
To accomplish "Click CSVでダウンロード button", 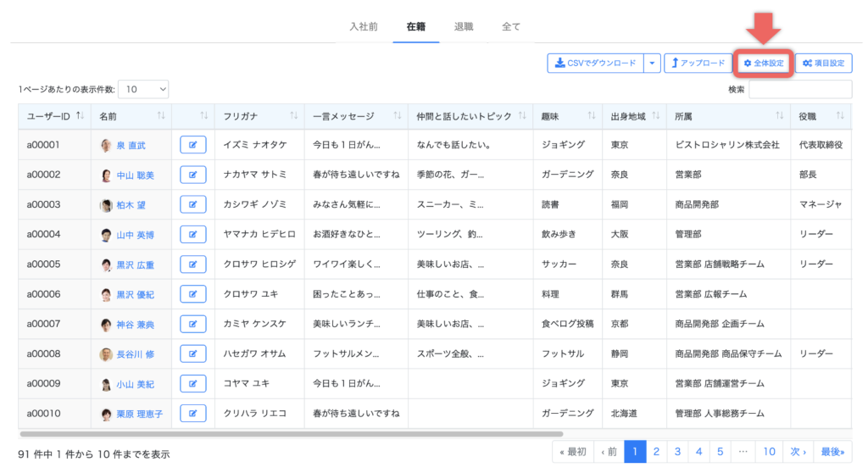I will pyautogui.click(x=594, y=63).
